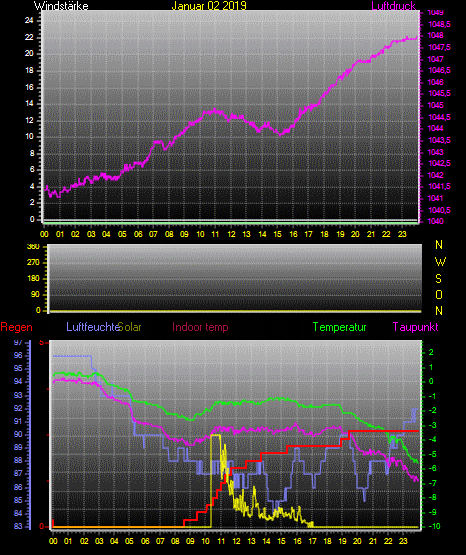Click the 270 degree wind axis value
466x555 pixels.
33,263
